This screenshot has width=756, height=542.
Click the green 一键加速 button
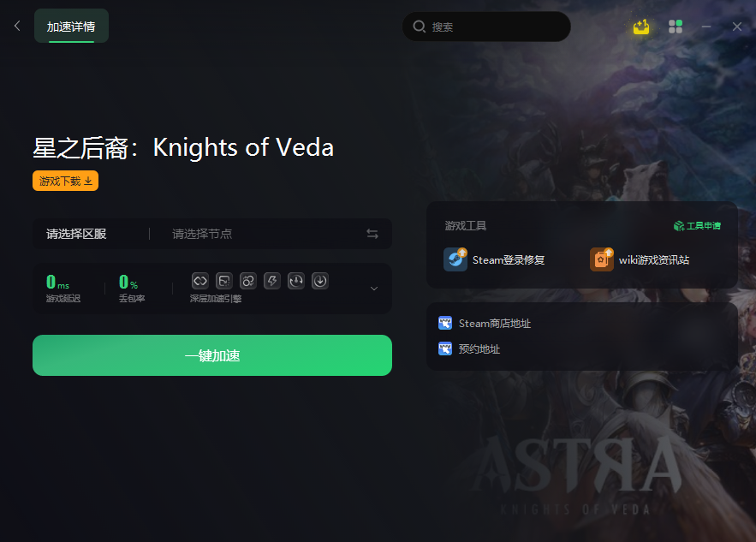[x=212, y=355]
